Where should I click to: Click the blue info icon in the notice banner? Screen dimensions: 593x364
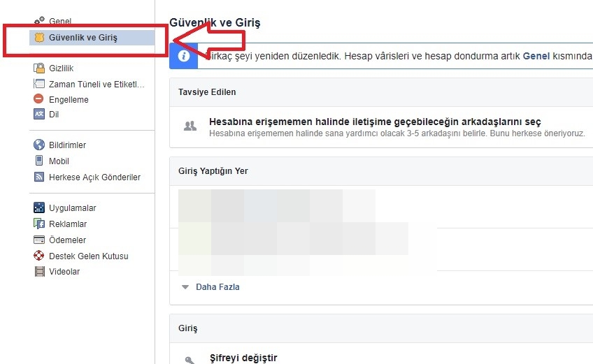184,56
